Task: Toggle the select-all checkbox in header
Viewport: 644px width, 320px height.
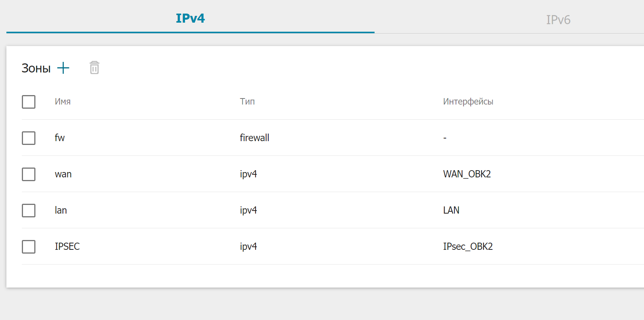Action: pyautogui.click(x=29, y=102)
